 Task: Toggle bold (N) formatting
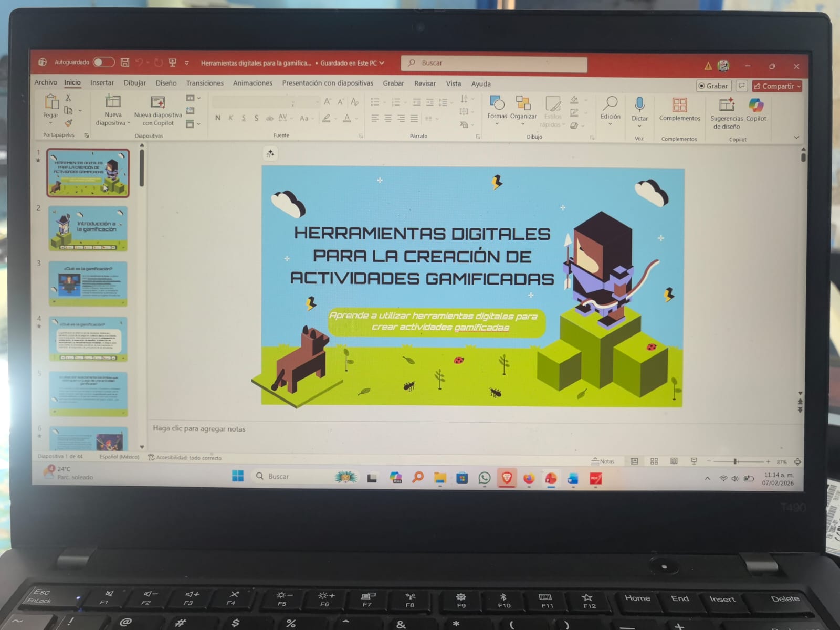click(218, 118)
